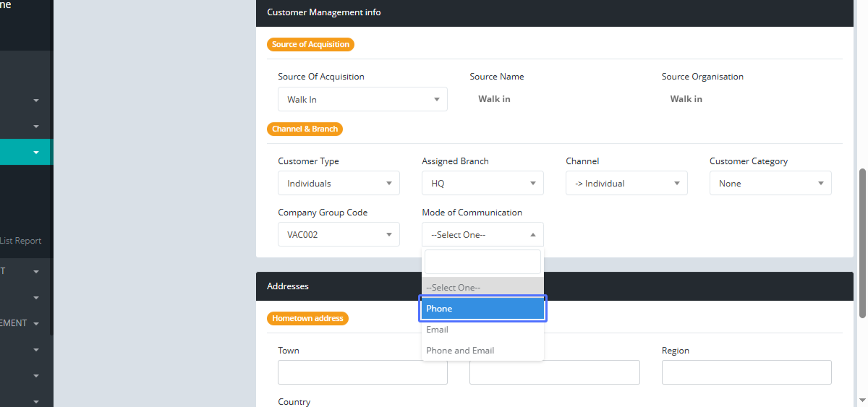This screenshot has width=868, height=407.
Task: Click the caret beside sidebar item ending 'EMENT'
Action: pos(36,323)
